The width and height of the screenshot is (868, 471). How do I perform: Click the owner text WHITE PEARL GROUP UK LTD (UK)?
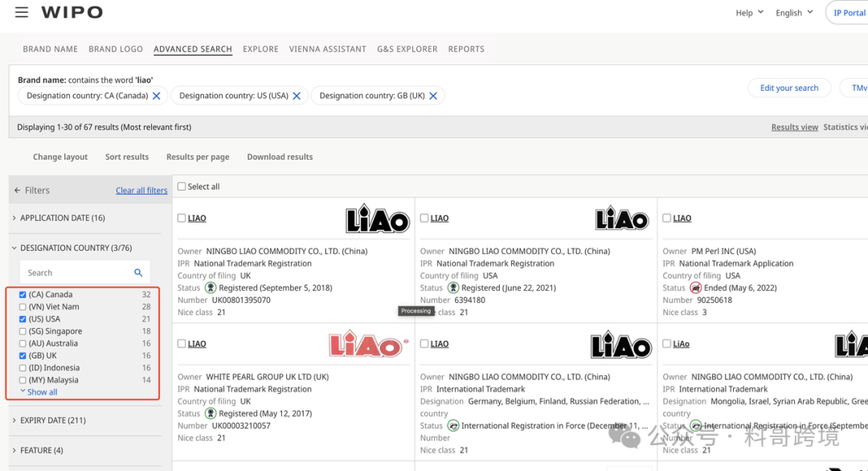pyautogui.click(x=268, y=376)
